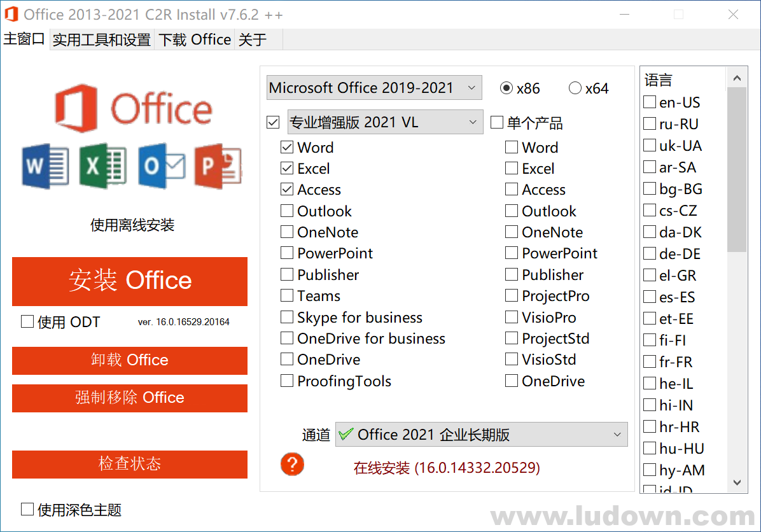Open the 实用工具和设置 tab

(101, 39)
